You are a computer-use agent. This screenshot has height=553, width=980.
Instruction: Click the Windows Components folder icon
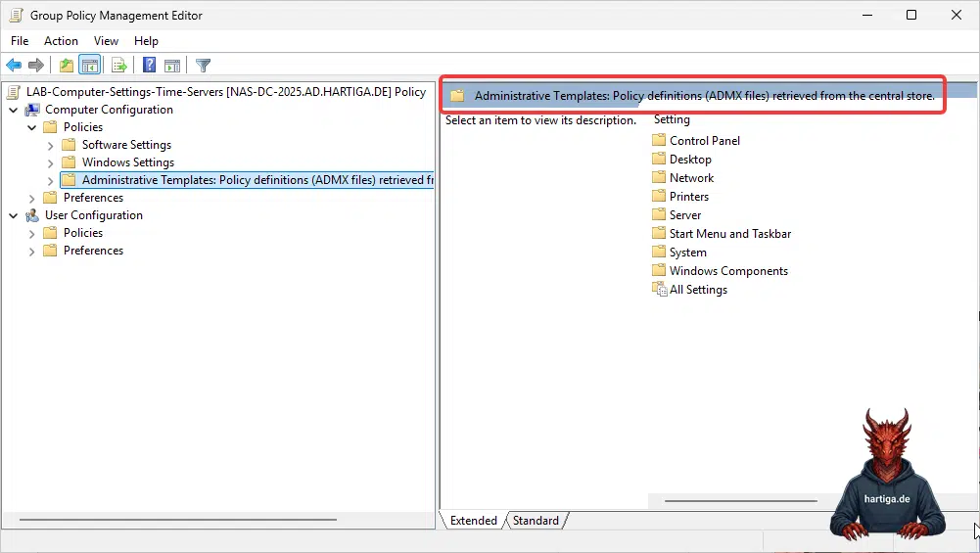(659, 270)
